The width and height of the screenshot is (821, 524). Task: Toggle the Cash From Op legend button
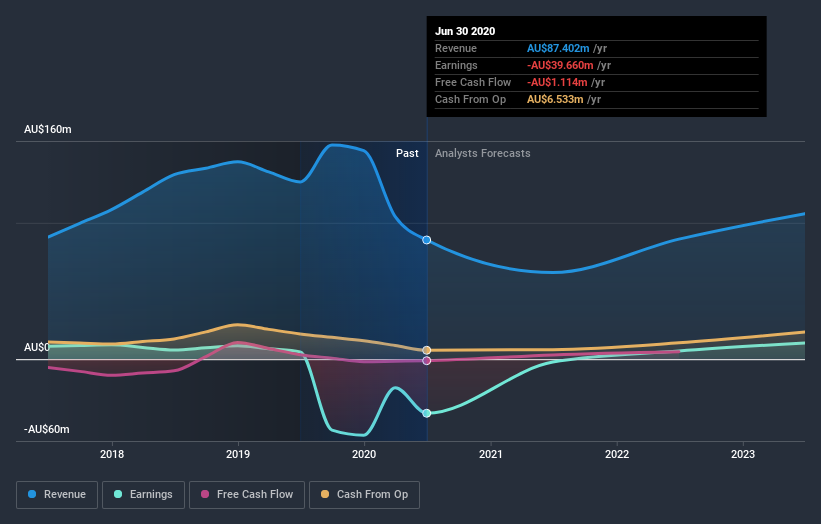[x=364, y=495]
